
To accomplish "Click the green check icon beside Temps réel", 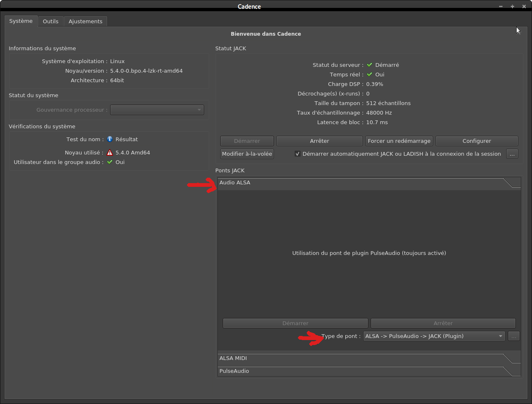I will pyautogui.click(x=369, y=75).
